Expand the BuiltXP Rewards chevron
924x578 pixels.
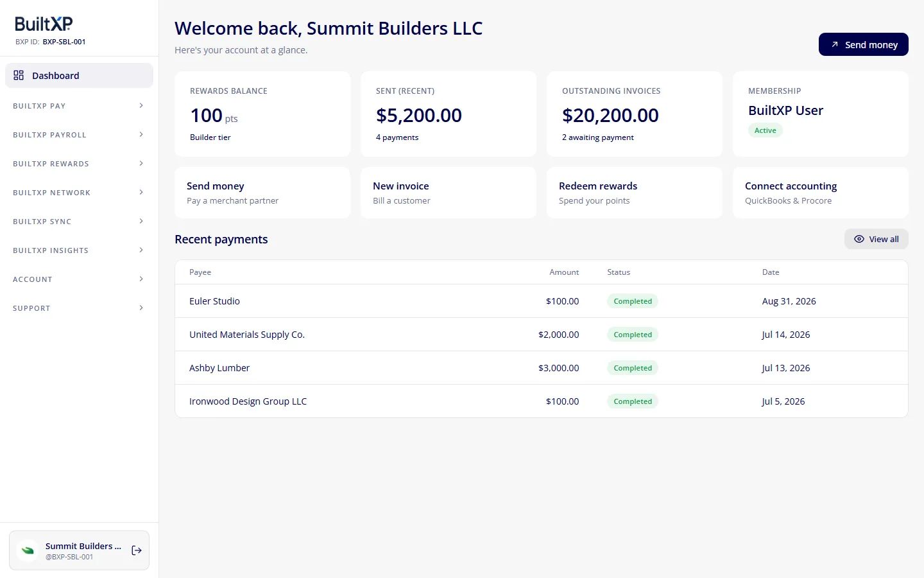[141, 163]
